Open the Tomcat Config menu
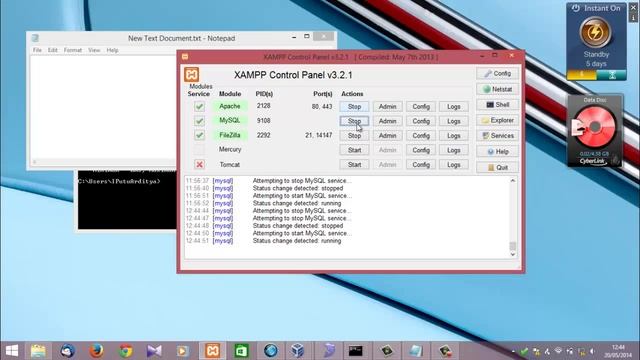Viewport: 640px width, 360px height. pos(421,165)
